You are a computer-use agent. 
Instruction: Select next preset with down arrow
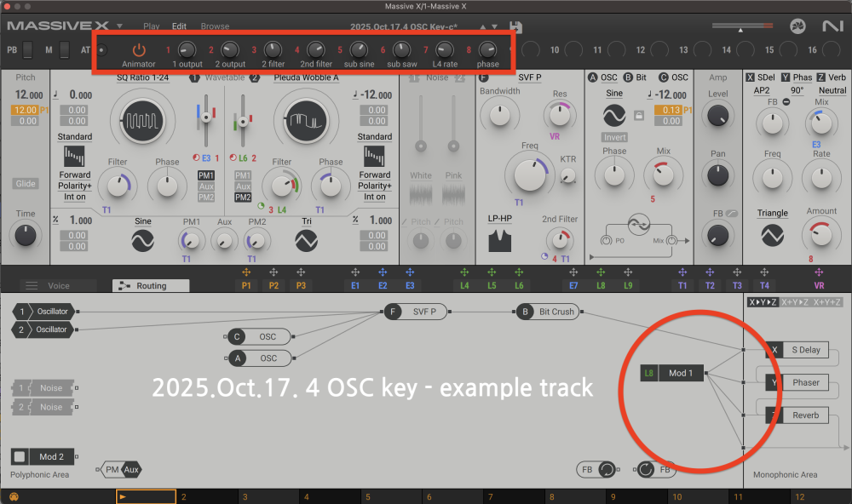[x=494, y=26]
